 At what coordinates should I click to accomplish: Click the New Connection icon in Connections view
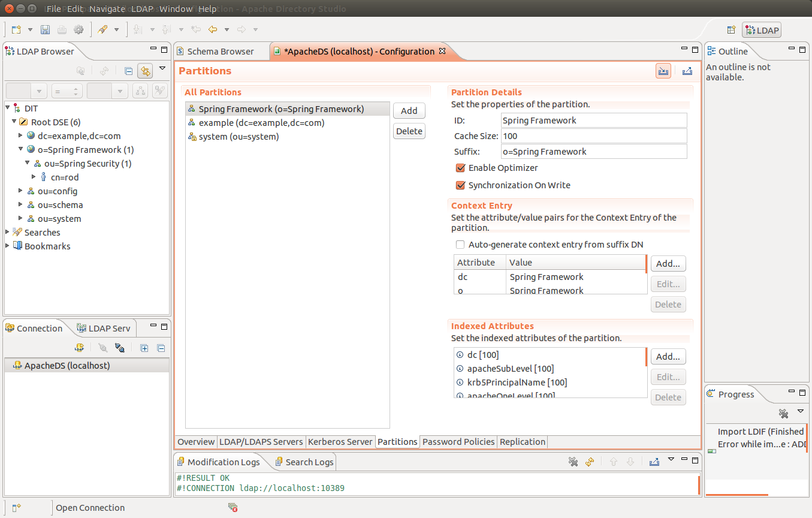pyautogui.click(x=80, y=348)
